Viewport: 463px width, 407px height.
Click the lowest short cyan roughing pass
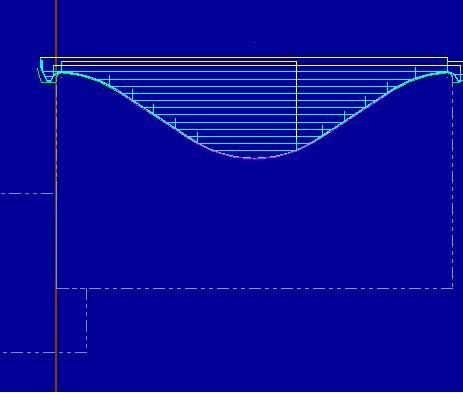pos(255,150)
